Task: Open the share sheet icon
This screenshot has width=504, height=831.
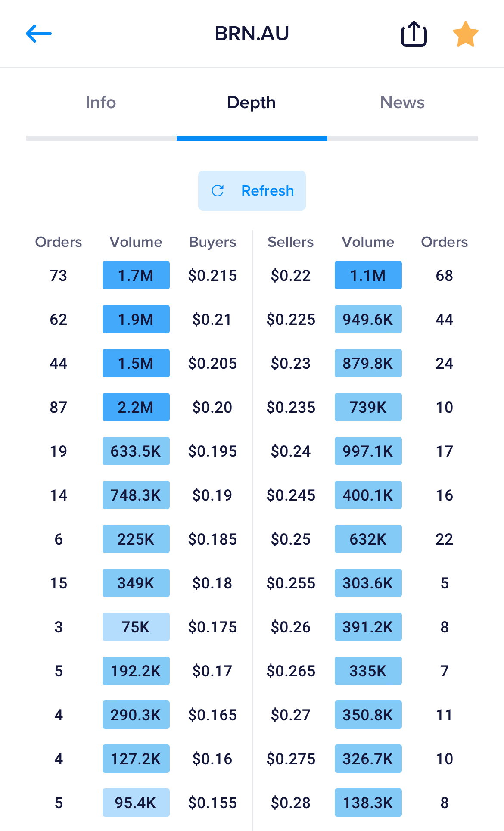Action: coord(414,34)
